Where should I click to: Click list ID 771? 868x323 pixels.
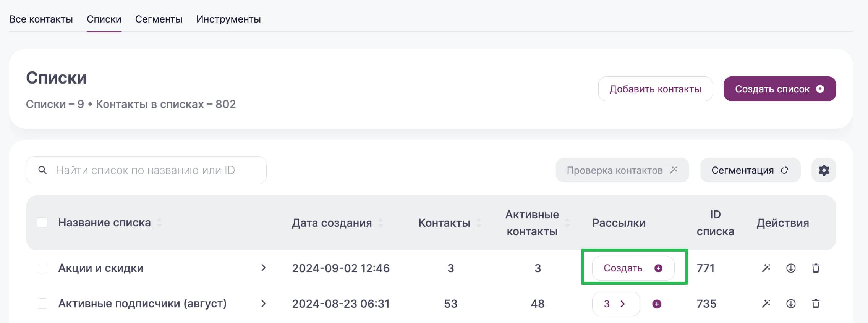pos(706,268)
